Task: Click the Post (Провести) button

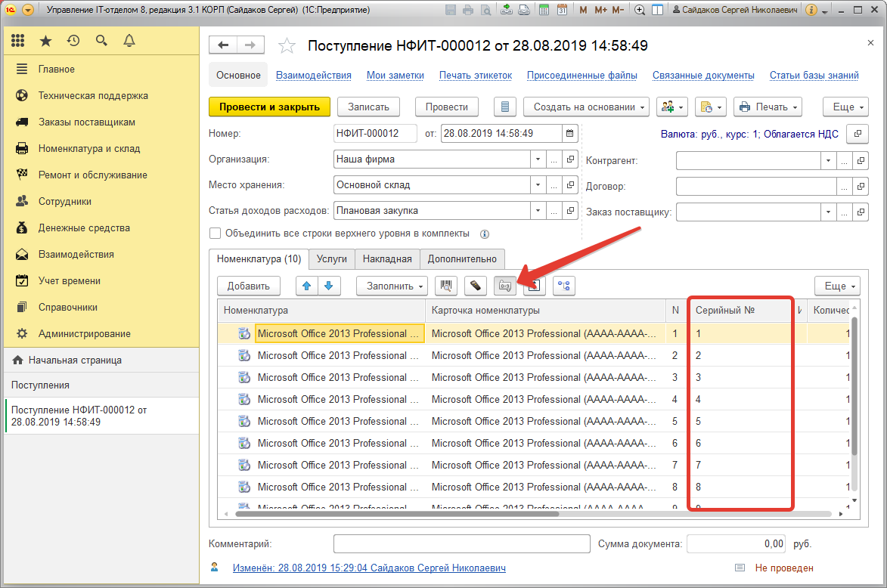Action: pyautogui.click(x=446, y=107)
